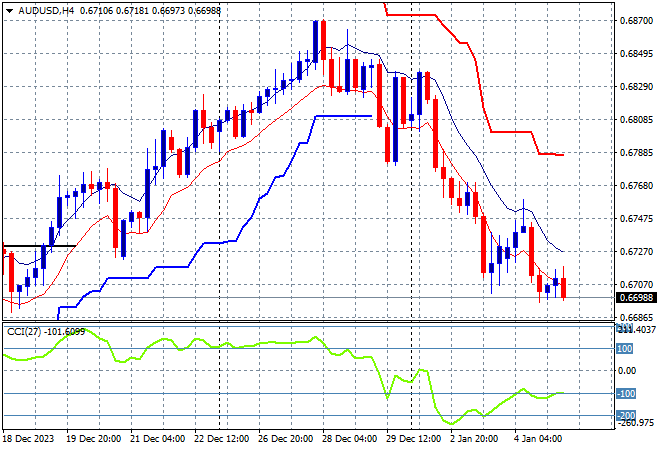Select the 18 Dec 2023 time label
This screenshot has height=450, width=660.
point(29,439)
